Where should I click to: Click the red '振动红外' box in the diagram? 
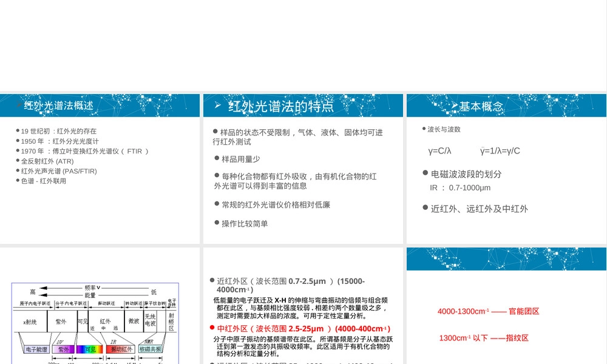pos(121,349)
